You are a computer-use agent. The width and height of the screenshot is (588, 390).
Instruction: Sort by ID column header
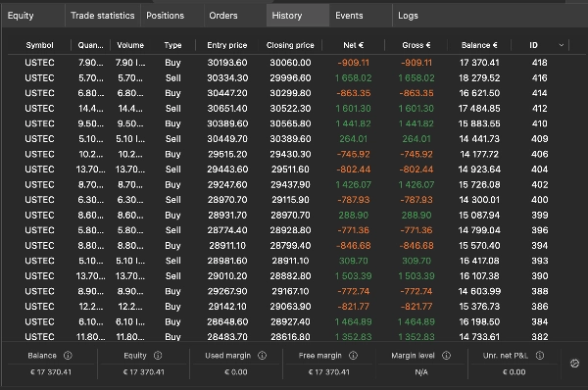533,45
